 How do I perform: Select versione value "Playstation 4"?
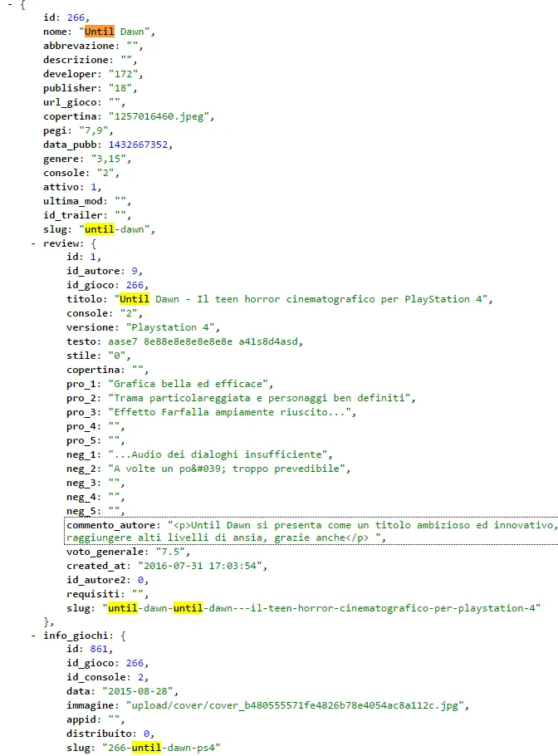tap(170, 327)
